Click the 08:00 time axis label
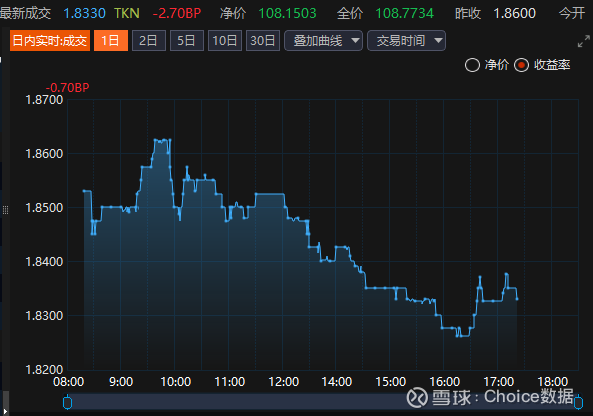 (68, 382)
